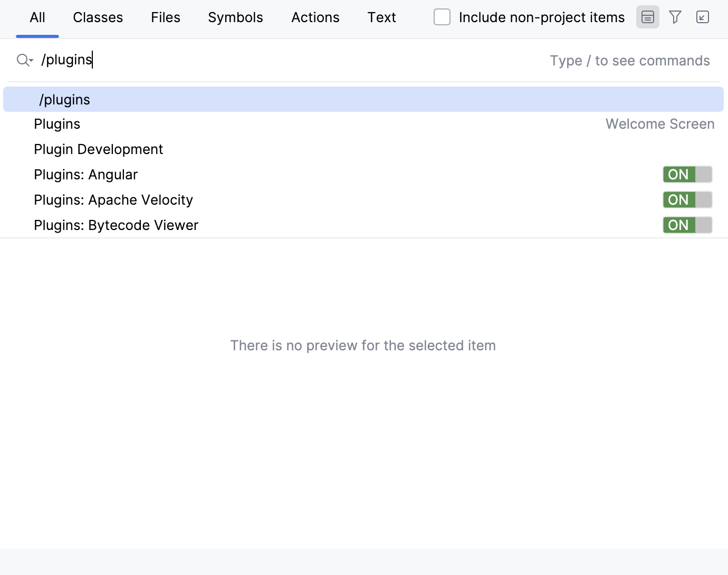The image size is (728, 575).
Task: Click the open in tool window icon
Action: [703, 17]
